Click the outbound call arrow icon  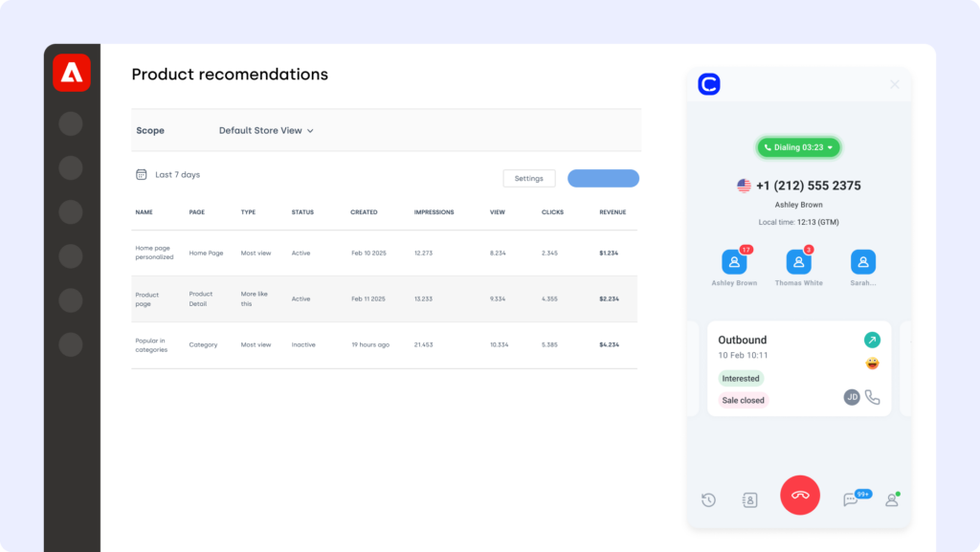click(x=872, y=340)
